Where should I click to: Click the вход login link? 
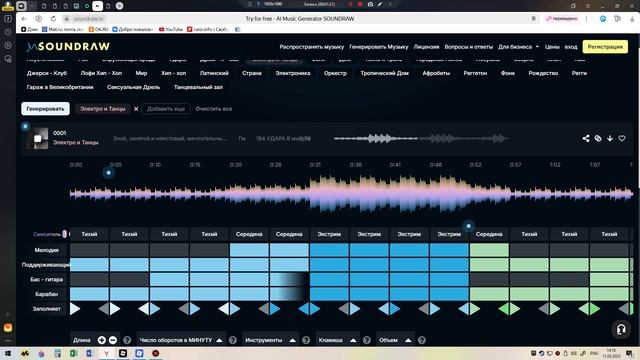click(x=571, y=47)
